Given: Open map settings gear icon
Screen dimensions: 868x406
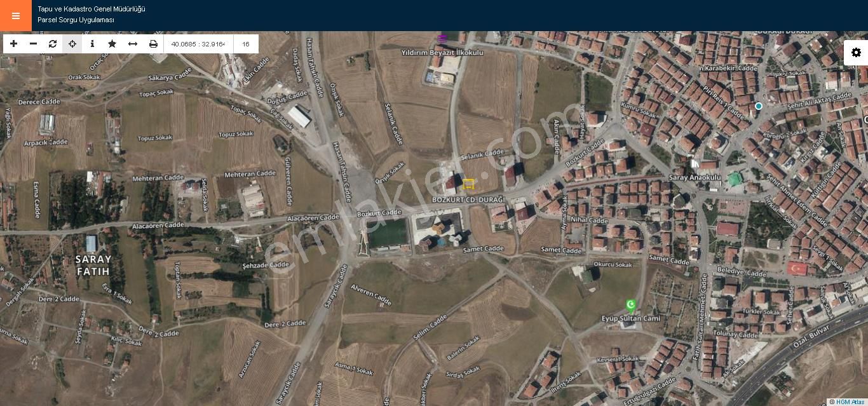Looking at the screenshot, I should click(856, 53).
